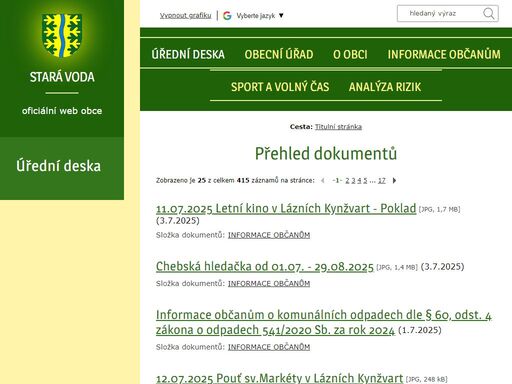
Task: Open OBECNÍ ÚŘAD menu item
Action: [x=279, y=54]
